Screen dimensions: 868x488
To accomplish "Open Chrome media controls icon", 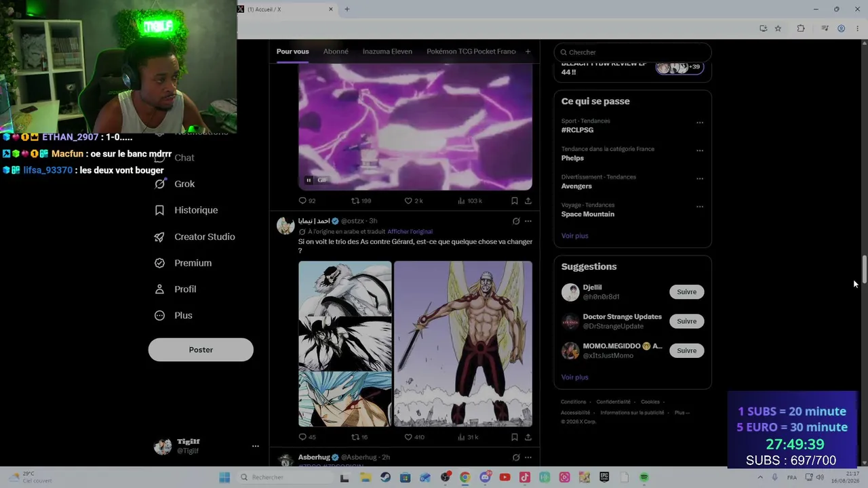I will 825,28.
